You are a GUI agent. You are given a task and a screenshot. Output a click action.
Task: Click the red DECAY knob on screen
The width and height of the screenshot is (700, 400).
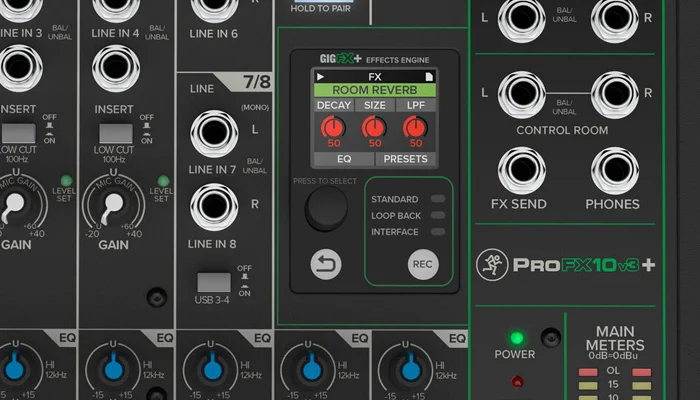(x=333, y=128)
